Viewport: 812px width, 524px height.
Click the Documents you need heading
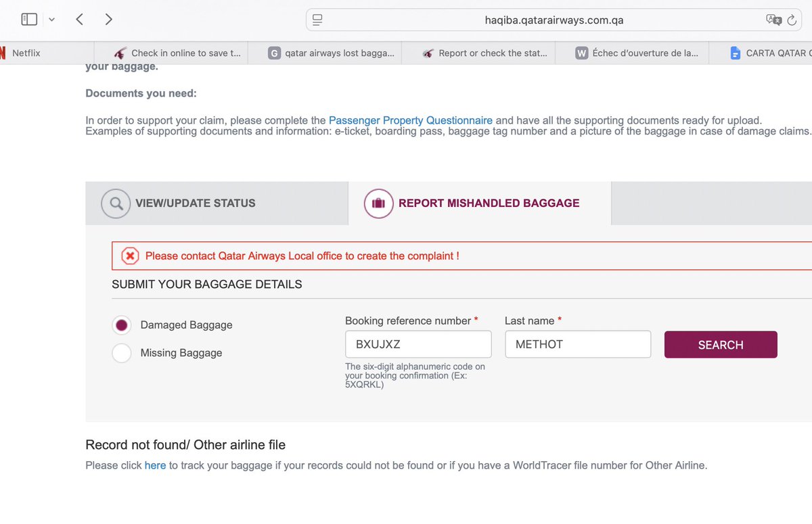pyautogui.click(x=141, y=93)
